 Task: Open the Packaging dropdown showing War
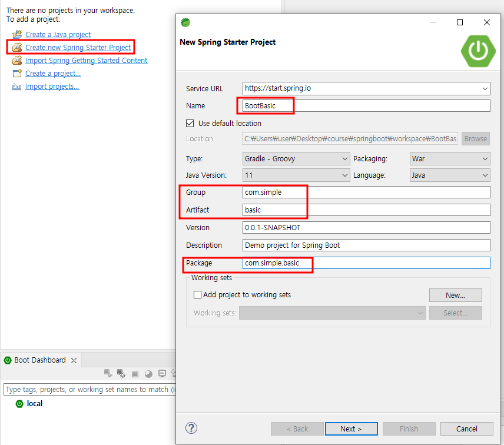pyautogui.click(x=450, y=159)
